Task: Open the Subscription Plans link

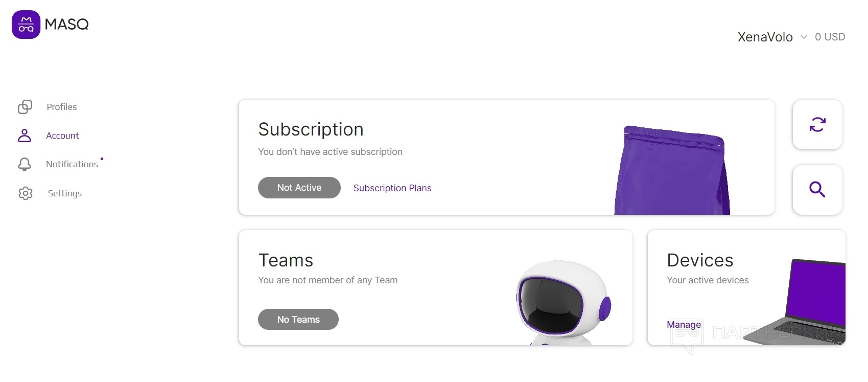Action: [392, 188]
